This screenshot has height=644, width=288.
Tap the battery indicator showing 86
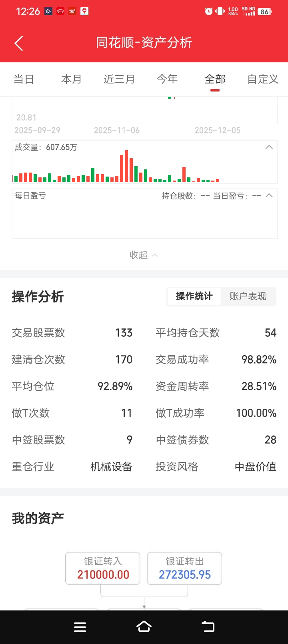coord(265,12)
